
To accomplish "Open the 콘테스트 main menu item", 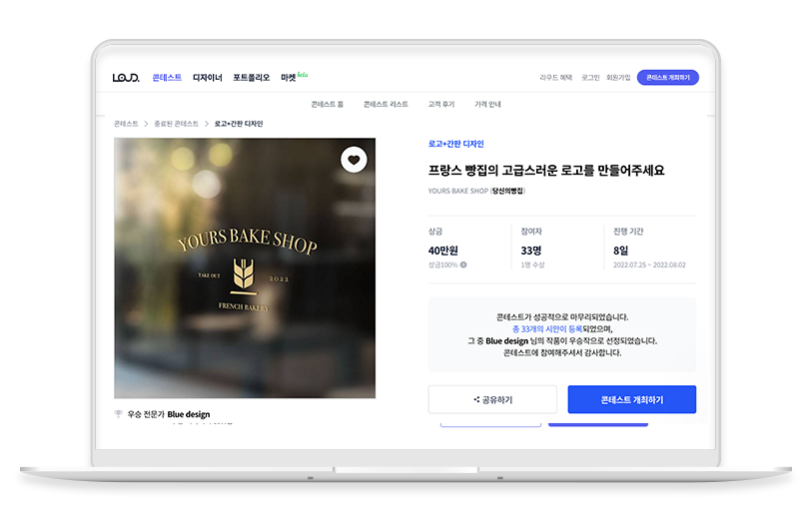I will (167, 78).
